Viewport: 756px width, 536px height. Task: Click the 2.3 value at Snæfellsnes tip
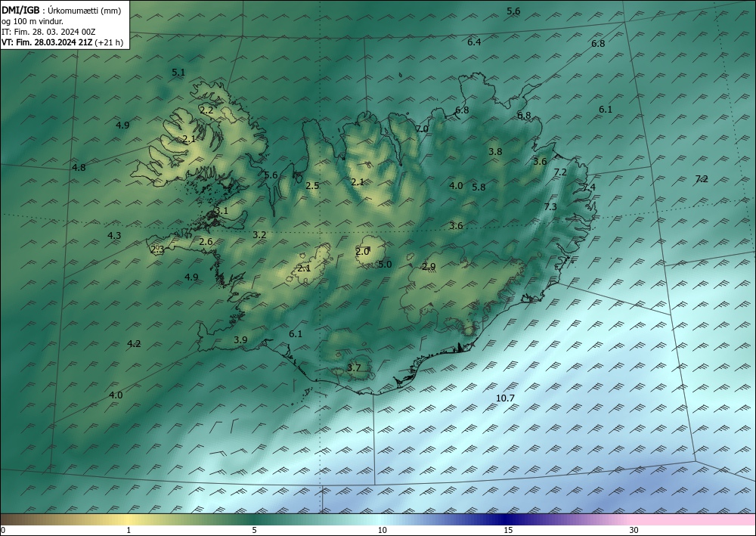tap(157, 249)
